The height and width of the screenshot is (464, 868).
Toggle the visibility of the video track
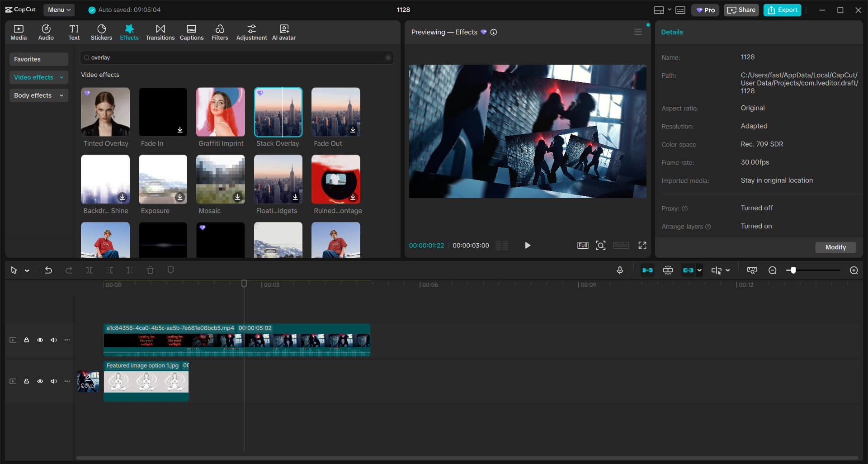40,340
